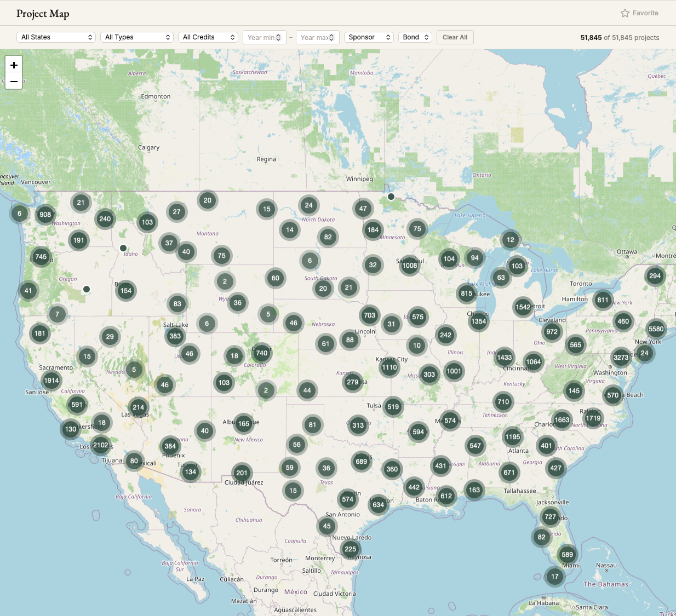The width and height of the screenshot is (676, 616).
Task: Open the 383 cluster at Salt Lake
Action: click(x=175, y=336)
